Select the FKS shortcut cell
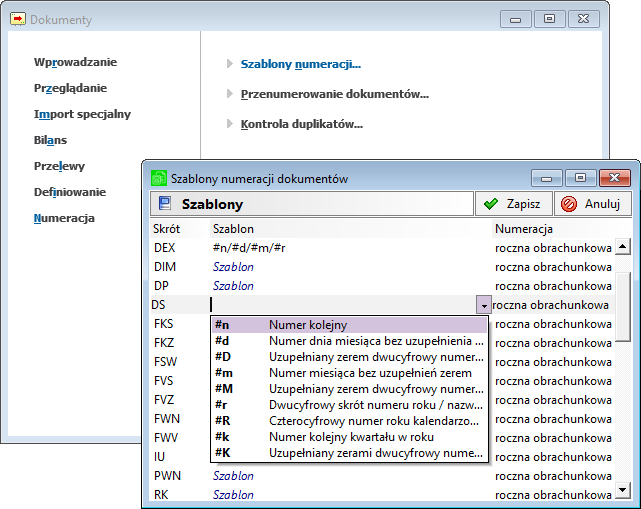 [164, 324]
